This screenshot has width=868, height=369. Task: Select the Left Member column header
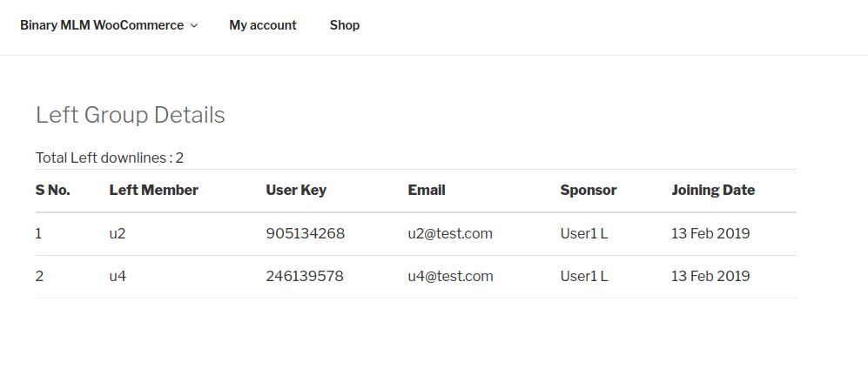(x=154, y=190)
